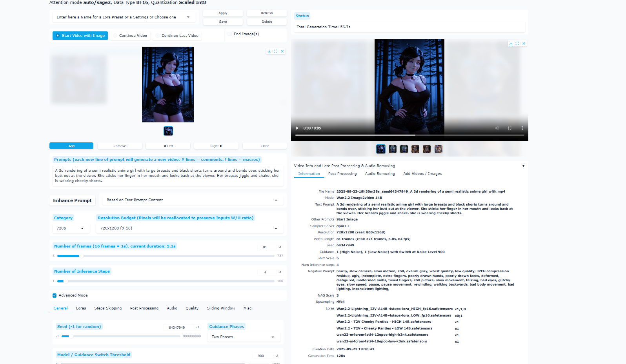This screenshot has height=364, width=626.
Task: Click the Enhance Prompt button
Action: [x=73, y=200]
